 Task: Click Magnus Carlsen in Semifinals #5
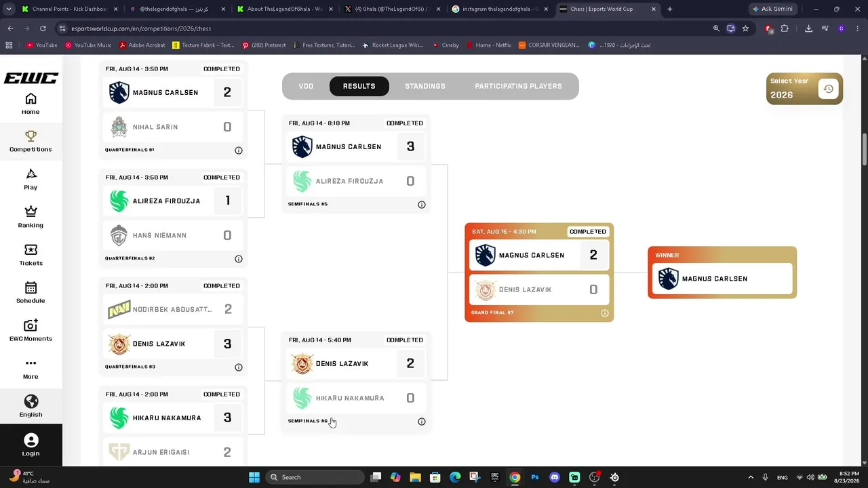click(x=355, y=147)
